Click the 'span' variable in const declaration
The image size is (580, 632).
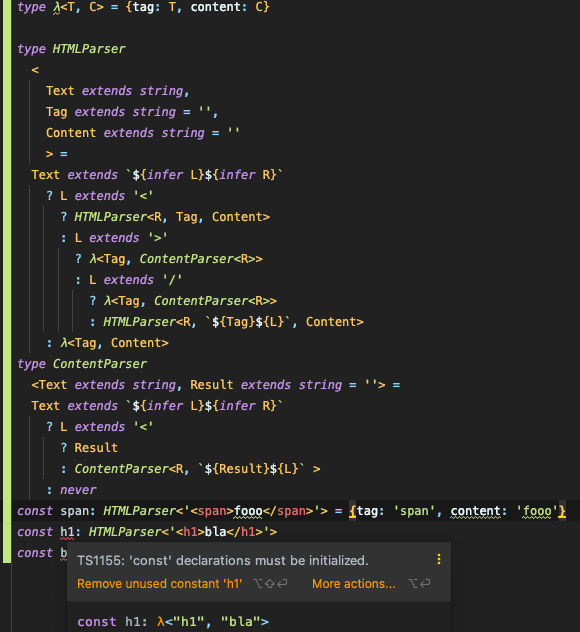pyautogui.click(x=75, y=511)
